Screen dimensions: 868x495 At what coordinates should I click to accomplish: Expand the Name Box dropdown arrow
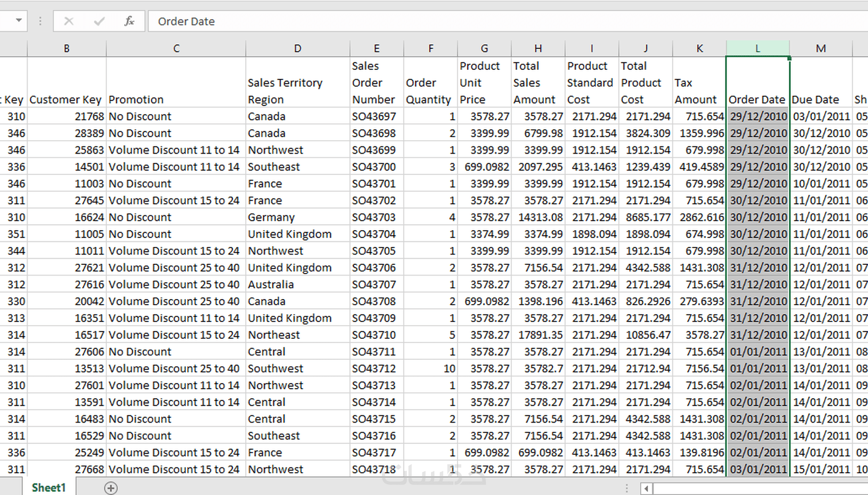click(x=19, y=21)
